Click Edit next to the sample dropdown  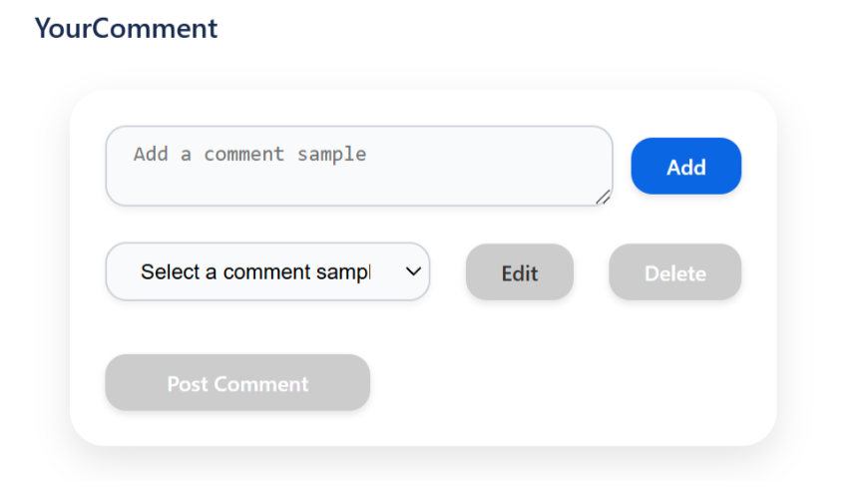pos(519,272)
